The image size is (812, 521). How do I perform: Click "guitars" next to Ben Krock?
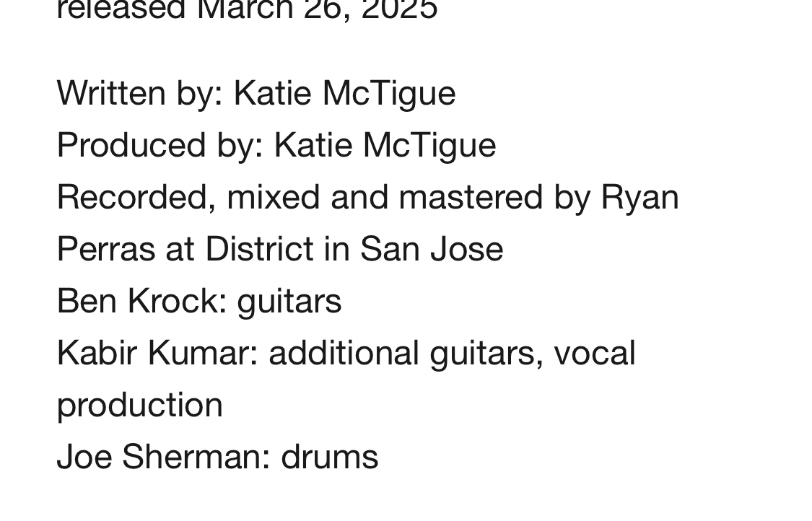(289, 301)
